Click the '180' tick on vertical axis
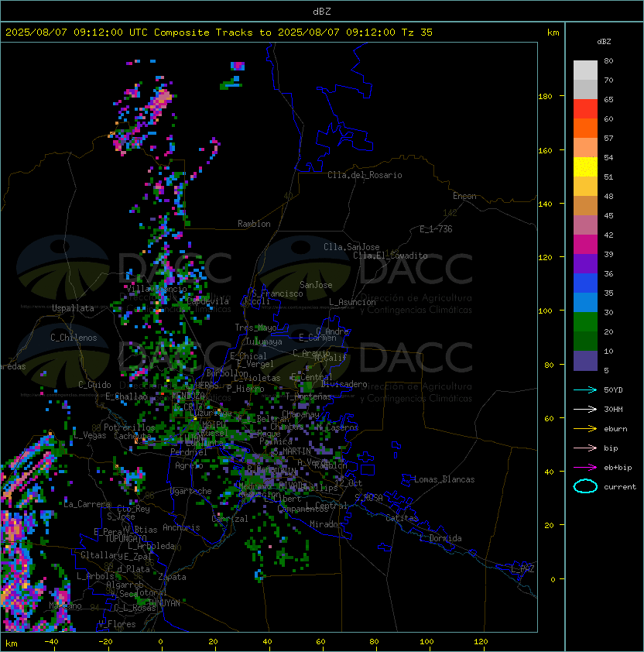The height and width of the screenshot is (652, 644). point(545,97)
